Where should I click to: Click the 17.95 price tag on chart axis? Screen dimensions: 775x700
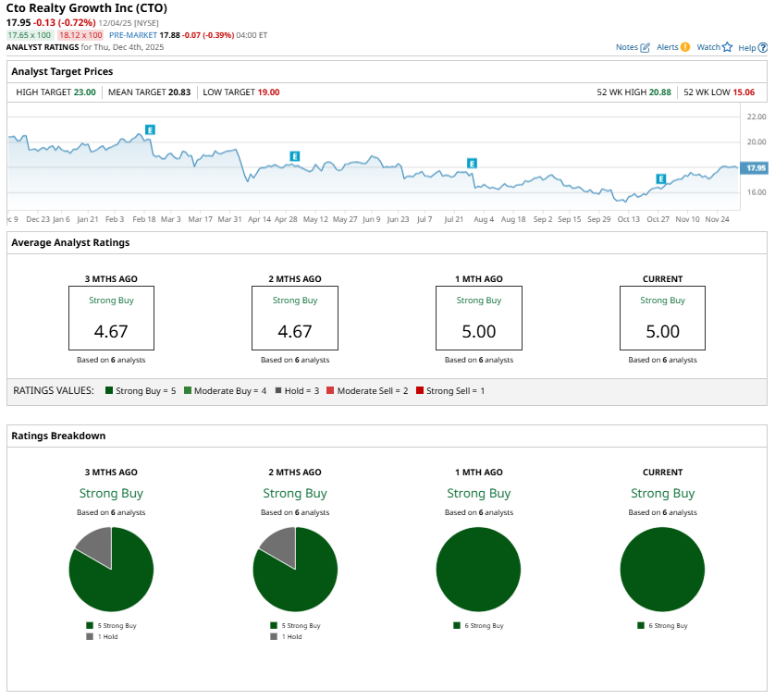point(755,168)
